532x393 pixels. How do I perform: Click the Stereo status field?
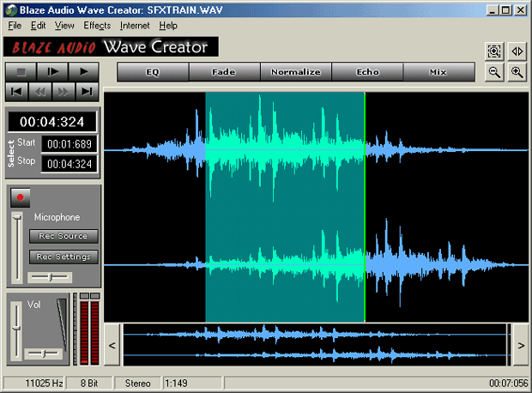[138, 384]
